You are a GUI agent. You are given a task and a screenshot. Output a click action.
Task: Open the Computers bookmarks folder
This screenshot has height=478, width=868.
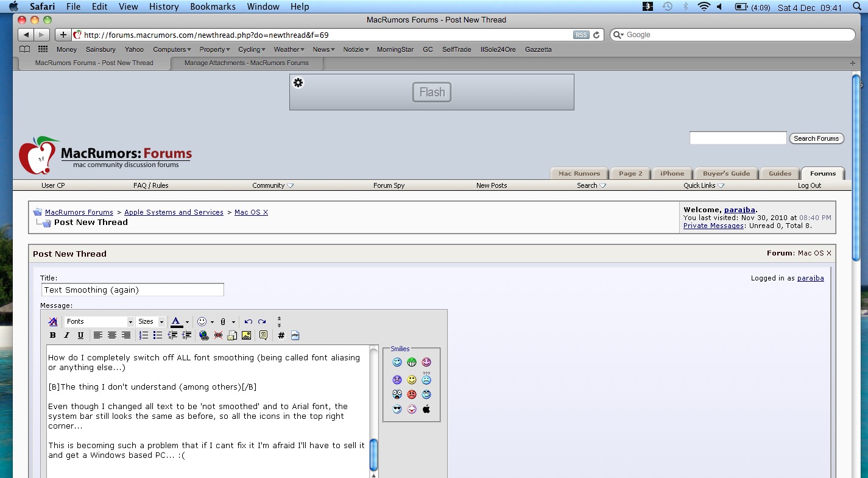[172, 49]
